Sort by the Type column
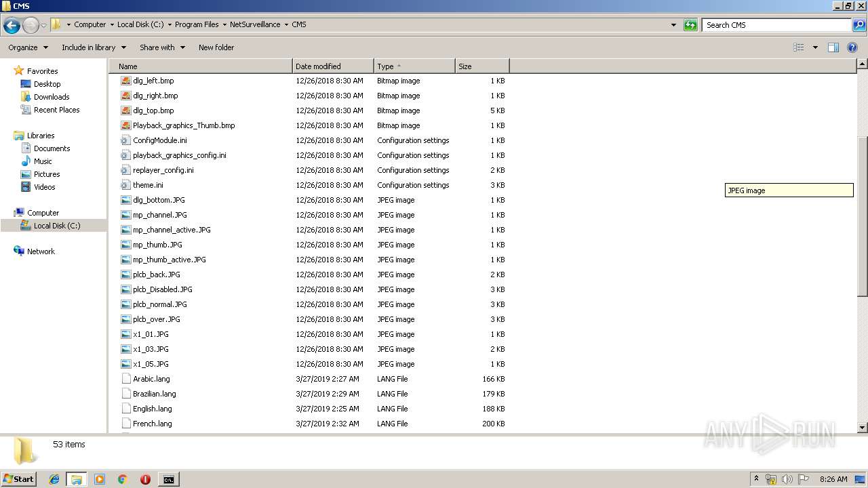The width and height of the screenshot is (868, 488). [x=414, y=66]
